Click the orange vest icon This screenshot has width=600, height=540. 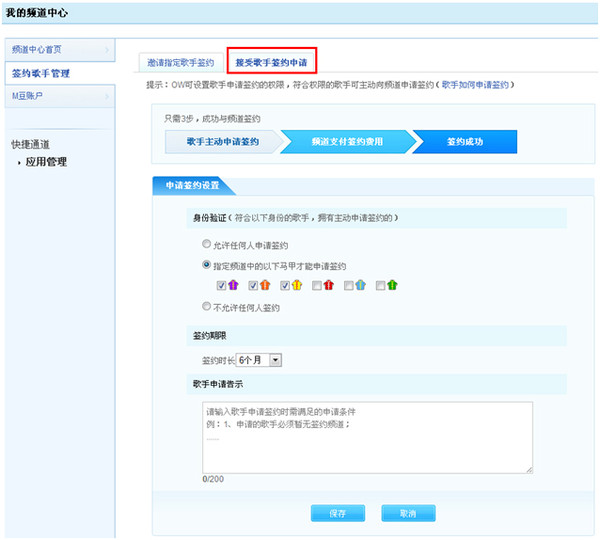click(x=265, y=286)
